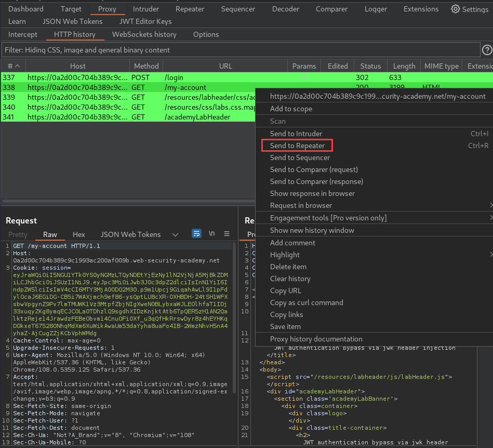Open JSON Web Tokens tab in Request panel
Screen dimensions: 493x448
[x=130, y=234]
